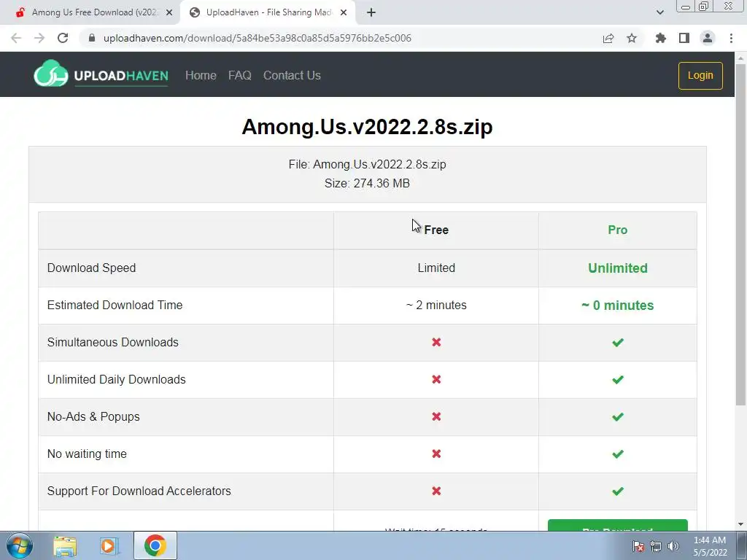Close the Among Us Free Download tab

click(x=169, y=12)
